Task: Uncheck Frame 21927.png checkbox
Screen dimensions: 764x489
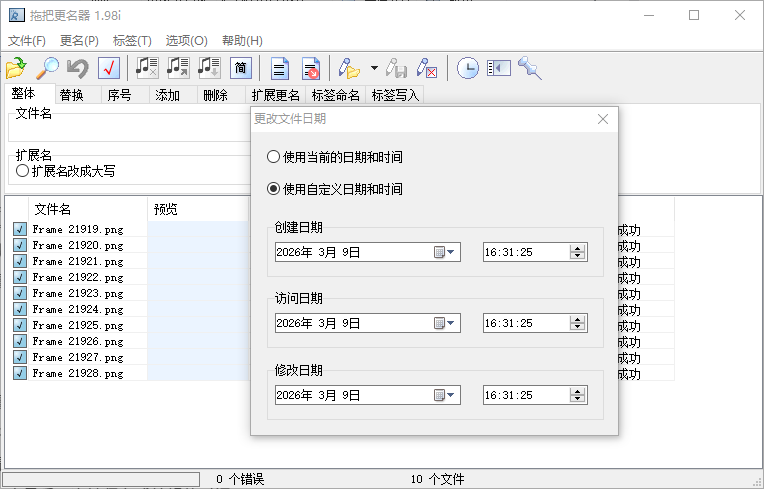Action: (19, 357)
